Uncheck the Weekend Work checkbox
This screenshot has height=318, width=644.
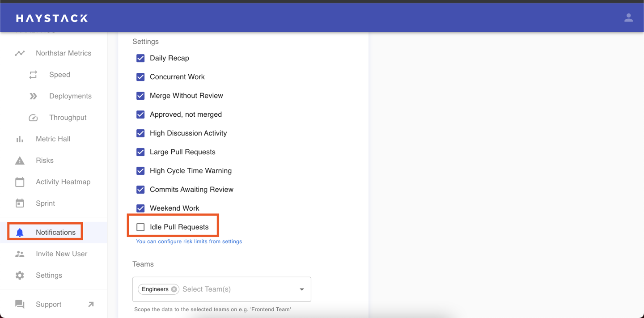point(140,208)
